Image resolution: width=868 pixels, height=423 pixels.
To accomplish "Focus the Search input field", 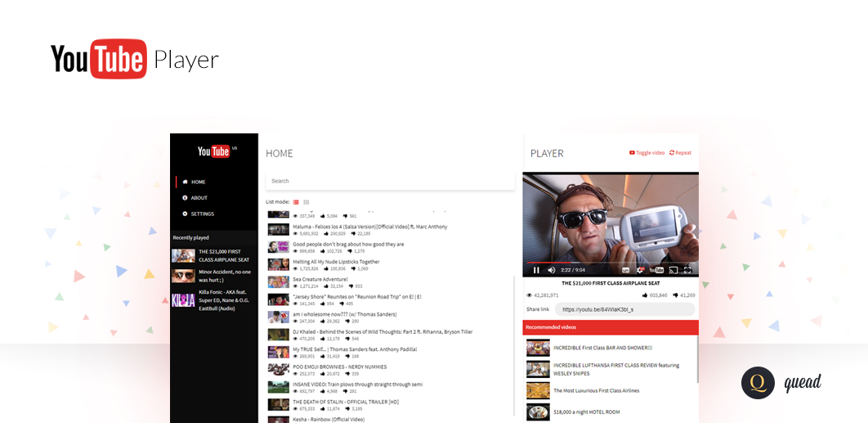I will coord(390,182).
